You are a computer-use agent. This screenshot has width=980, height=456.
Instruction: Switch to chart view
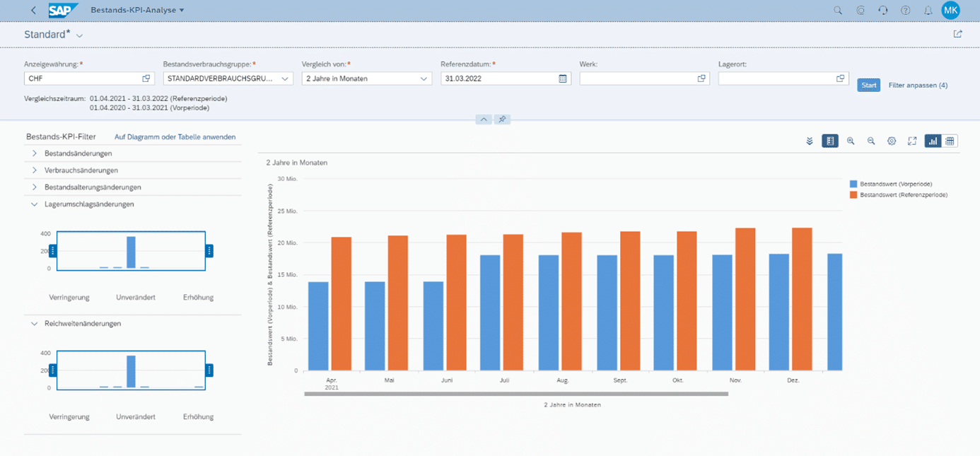click(933, 141)
